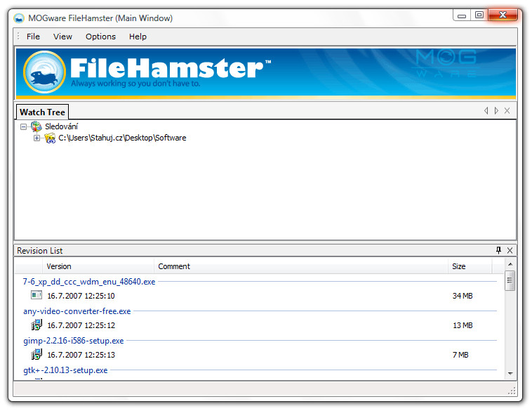
Task: Select revision 16.7.2007 12:25:12
Action: click(x=81, y=325)
